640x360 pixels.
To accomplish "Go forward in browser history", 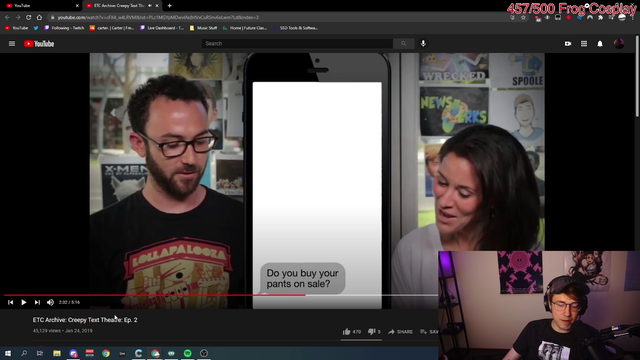I will point(18,18).
